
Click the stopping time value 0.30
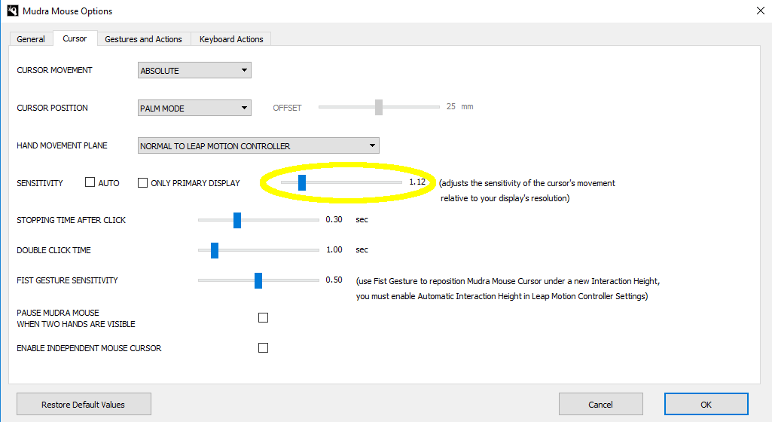click(x=334, y=220)
